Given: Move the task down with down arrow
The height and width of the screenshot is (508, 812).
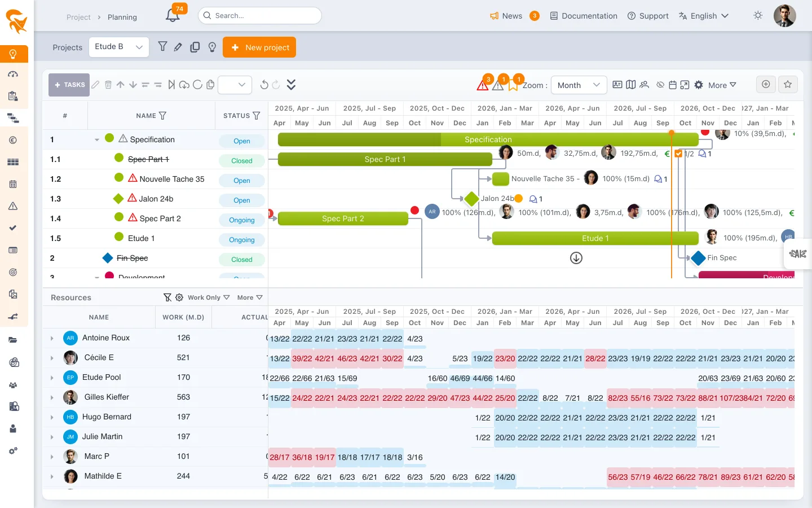Looking at the screenshot, I should click(133, 85).
